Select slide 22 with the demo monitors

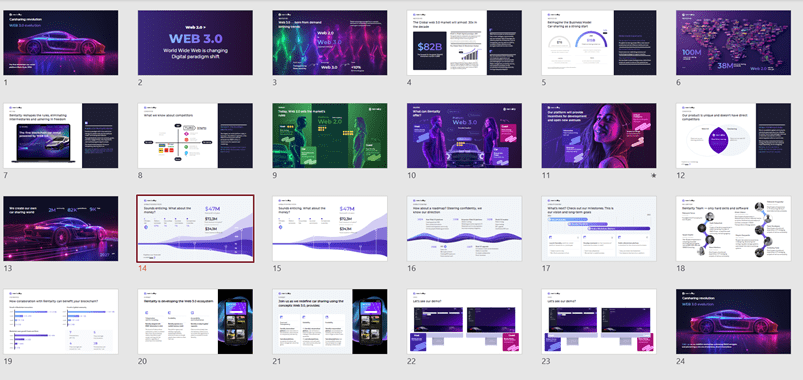click(464, 322)
